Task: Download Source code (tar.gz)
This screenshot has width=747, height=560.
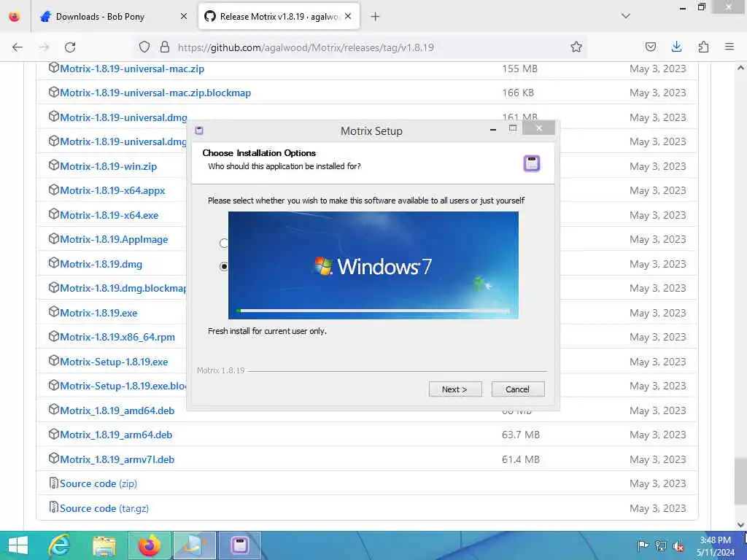Action: 104,508
